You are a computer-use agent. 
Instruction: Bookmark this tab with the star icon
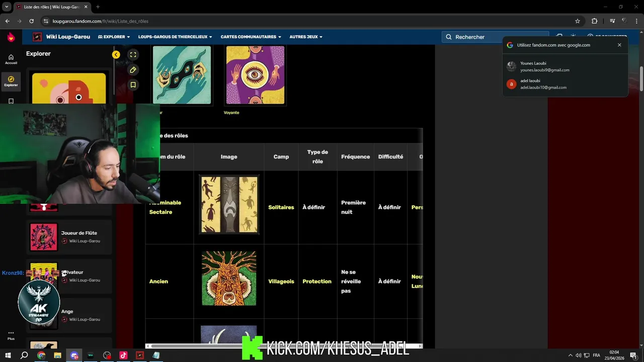pyautogui.click(x=578, y=21)
